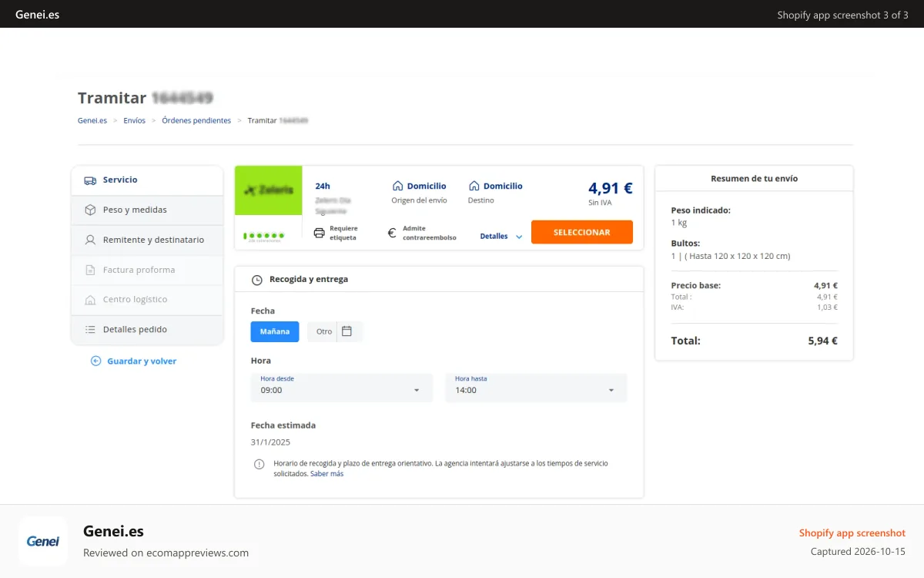
Task: Click the Precio base 4,91 € amount
Action: pos(825,285)
